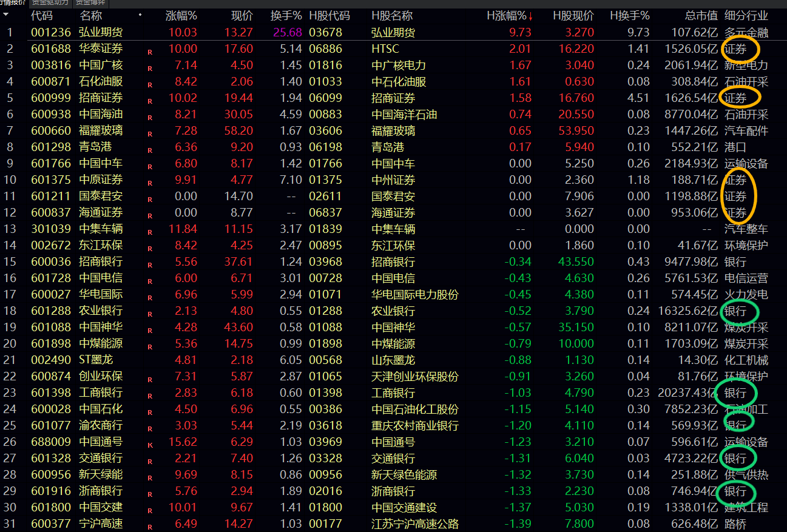Click the R marker in 中国广核 row
Viewport: 787px width, 532px height.
149,69
